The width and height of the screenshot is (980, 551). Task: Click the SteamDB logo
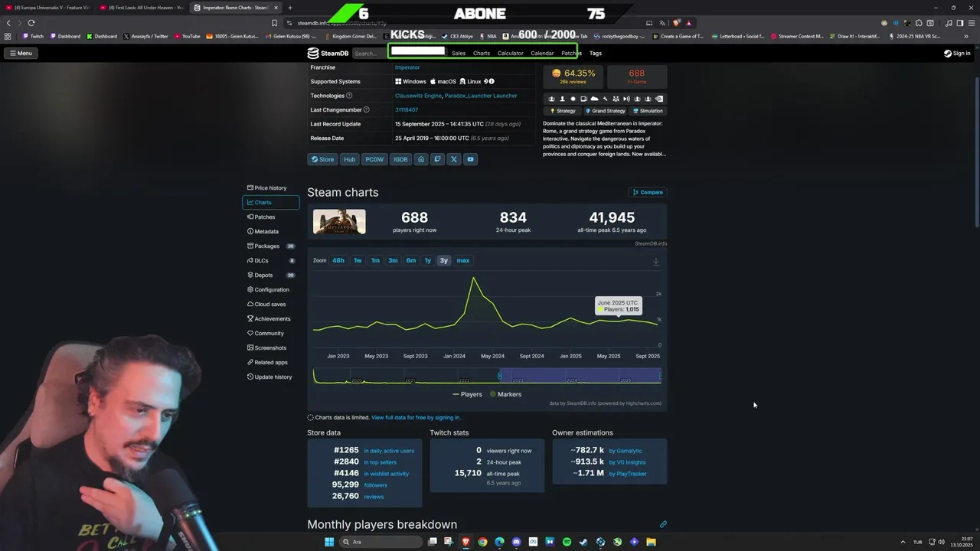click(x=328, y=54)
